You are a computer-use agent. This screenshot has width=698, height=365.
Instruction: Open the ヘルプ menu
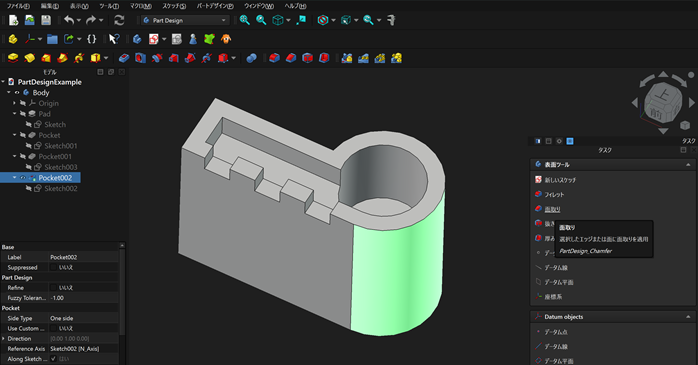[295, 6]
